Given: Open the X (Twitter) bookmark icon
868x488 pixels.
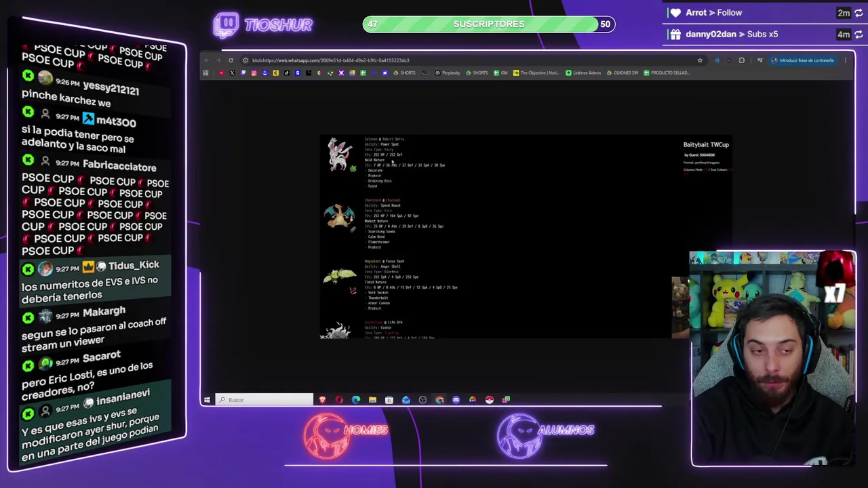Looking at the screenshot, I should click(232, 73).
